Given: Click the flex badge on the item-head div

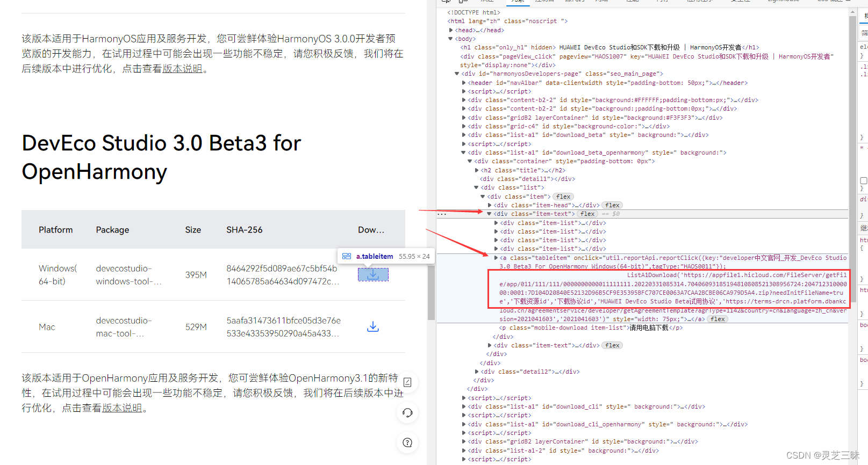Looking at the screenshot, I should pyautogui.click(x=612, y=205).
